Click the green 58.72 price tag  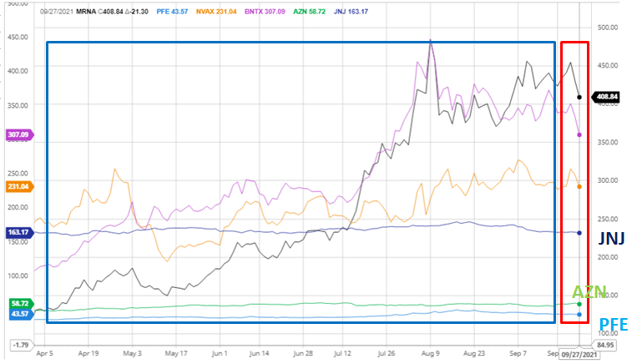pyautogui.click(x=22, y=304)
